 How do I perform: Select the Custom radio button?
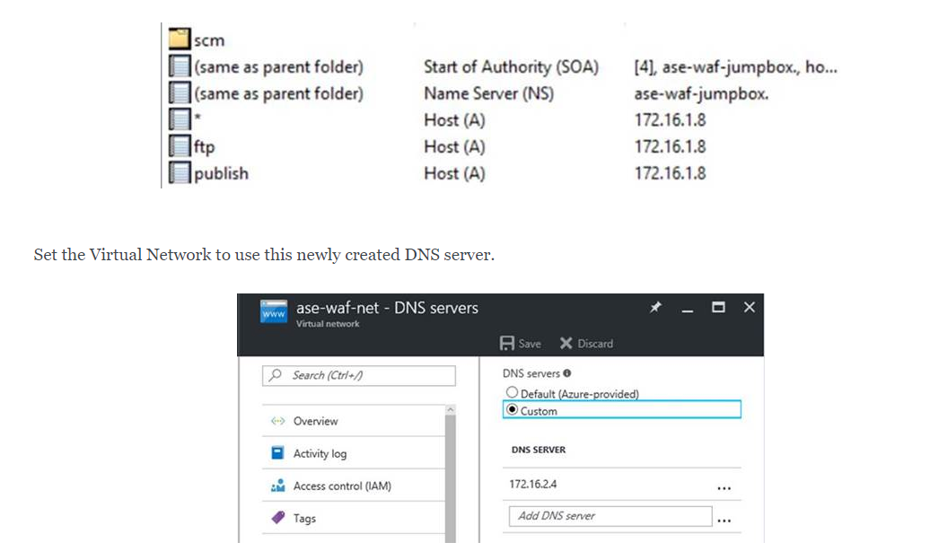coord(512,409)
